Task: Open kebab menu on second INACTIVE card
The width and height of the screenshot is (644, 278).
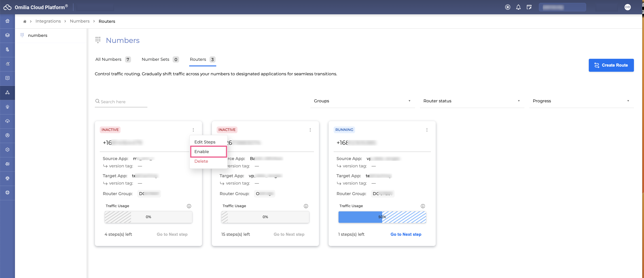Action: (x=310, y=130)
